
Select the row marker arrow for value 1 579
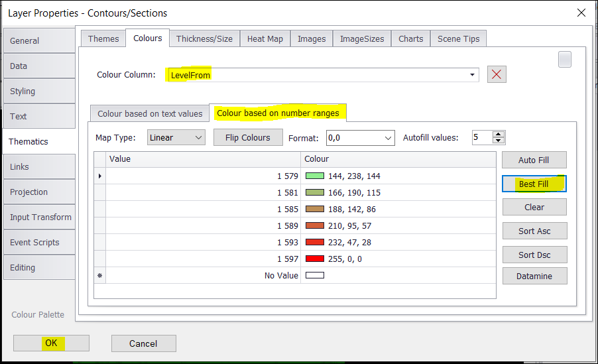click(x=100, y=176)
